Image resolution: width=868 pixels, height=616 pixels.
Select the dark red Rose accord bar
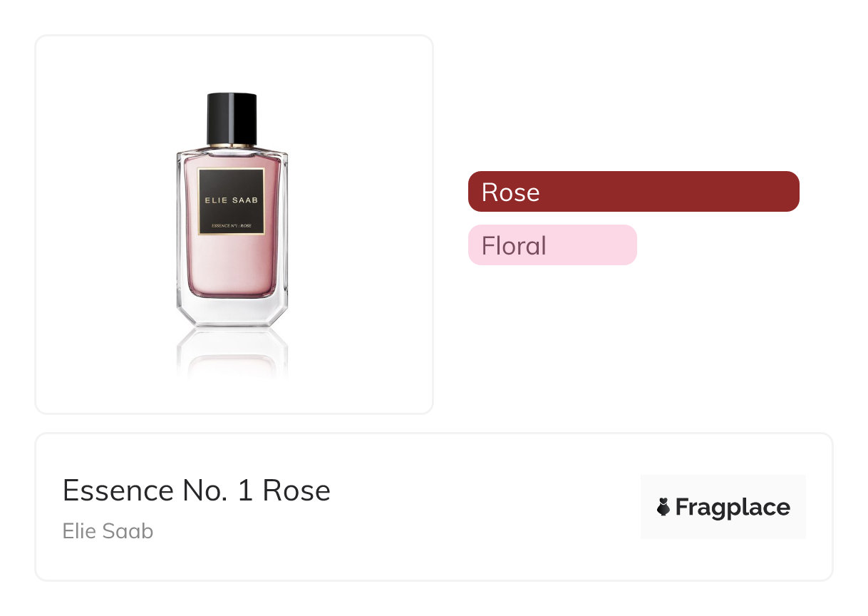point(634,192)
